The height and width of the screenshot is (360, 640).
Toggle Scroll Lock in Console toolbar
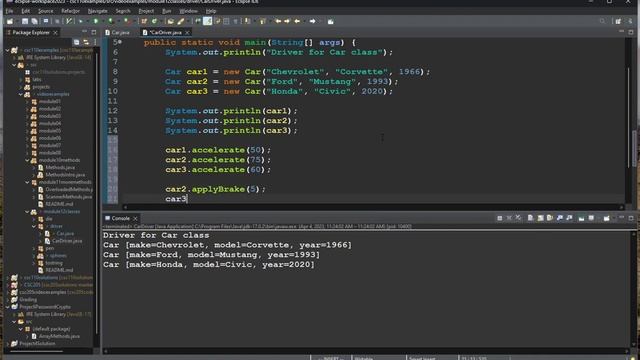coord(540,218)
